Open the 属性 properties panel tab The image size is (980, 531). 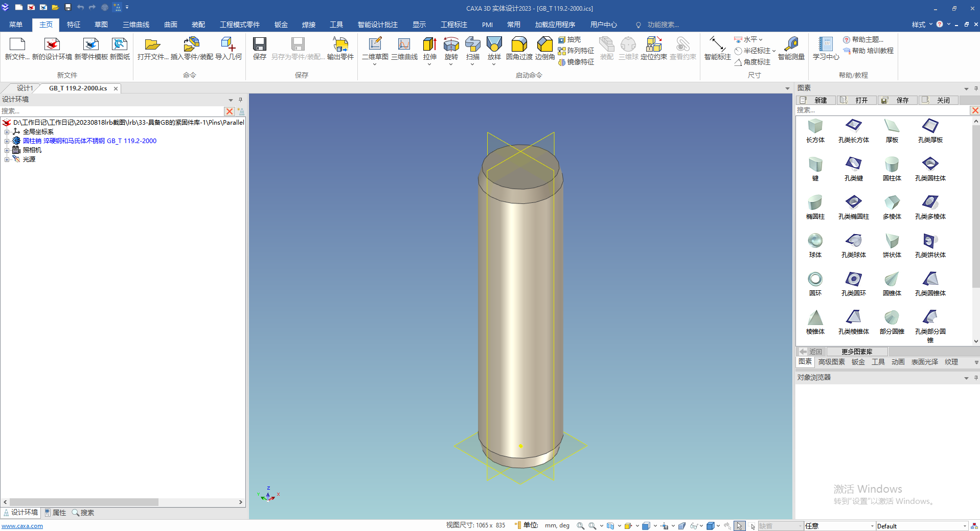click(x=55, y=513)
